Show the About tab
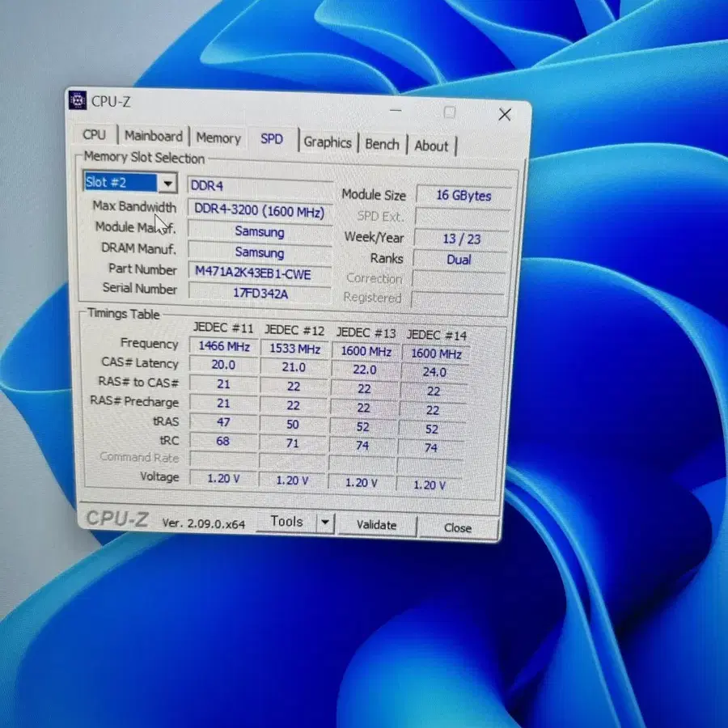The height and width of the screenshot is (728, 728). click(431, 146)
